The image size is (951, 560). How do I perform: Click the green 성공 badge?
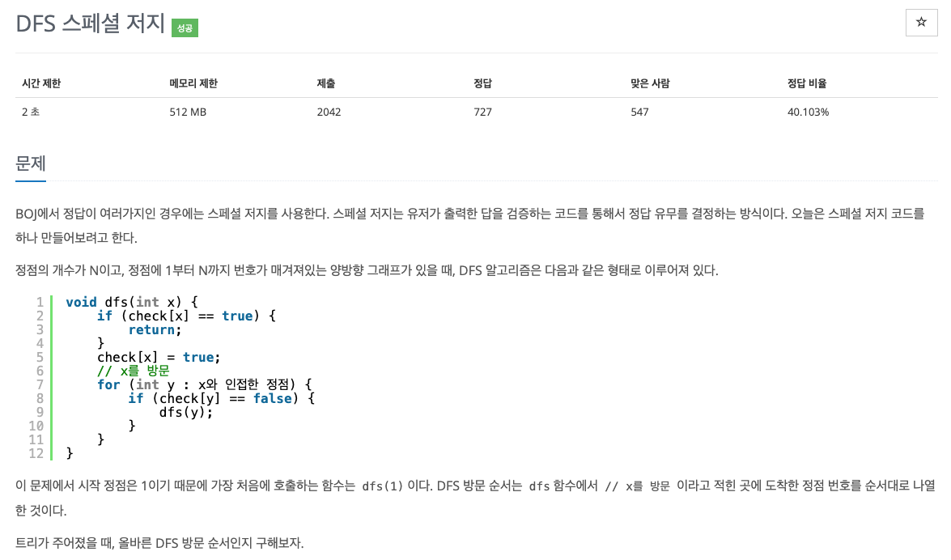pyautogui.click(x=185, y=28)
